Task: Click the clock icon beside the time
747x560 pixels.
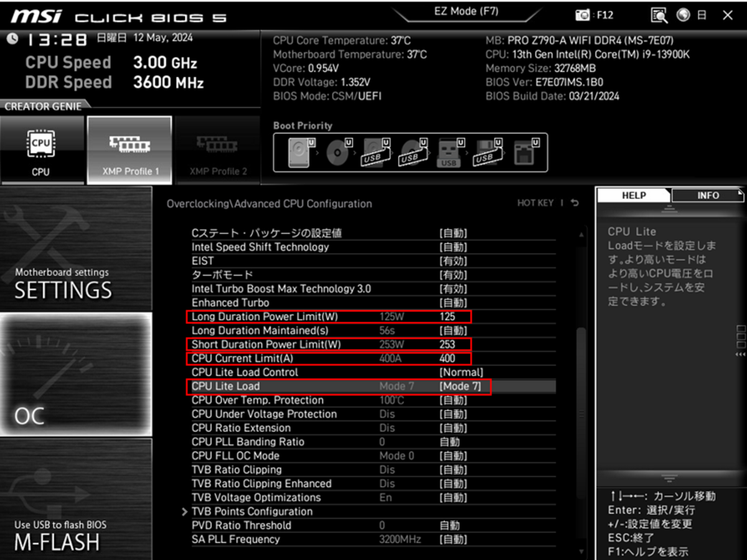Action: click(x=12, y=39)
